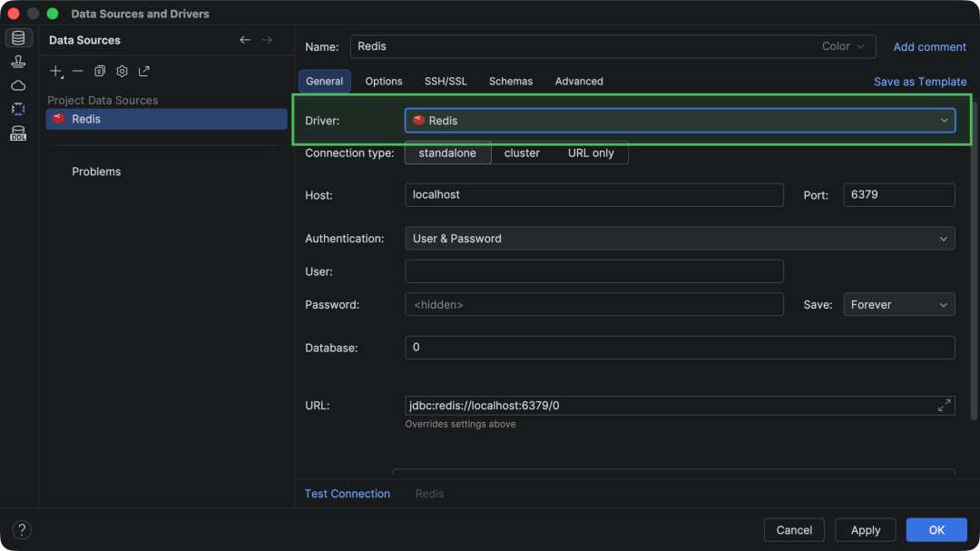Image resolution: width=980 pixels, height=551 pixels.
Task: Focus the Database input field
Action: tap(680, 348)
